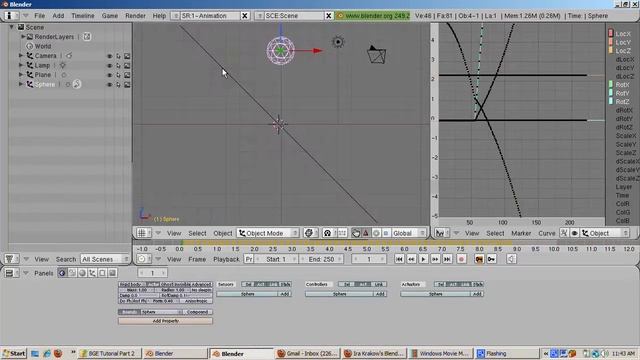Select the rotate manipulator circle icon
The height and width of the screenshot is (360, 640).
coord(376,233)
